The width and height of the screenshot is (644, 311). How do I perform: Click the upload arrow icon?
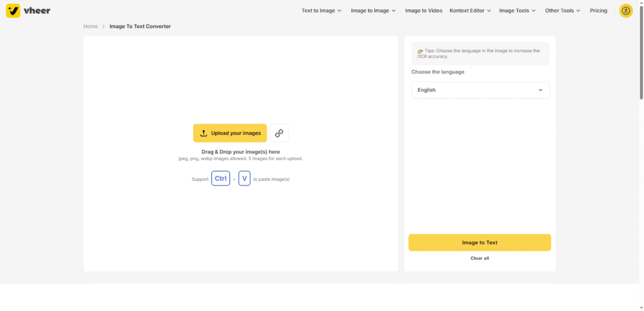203,133
